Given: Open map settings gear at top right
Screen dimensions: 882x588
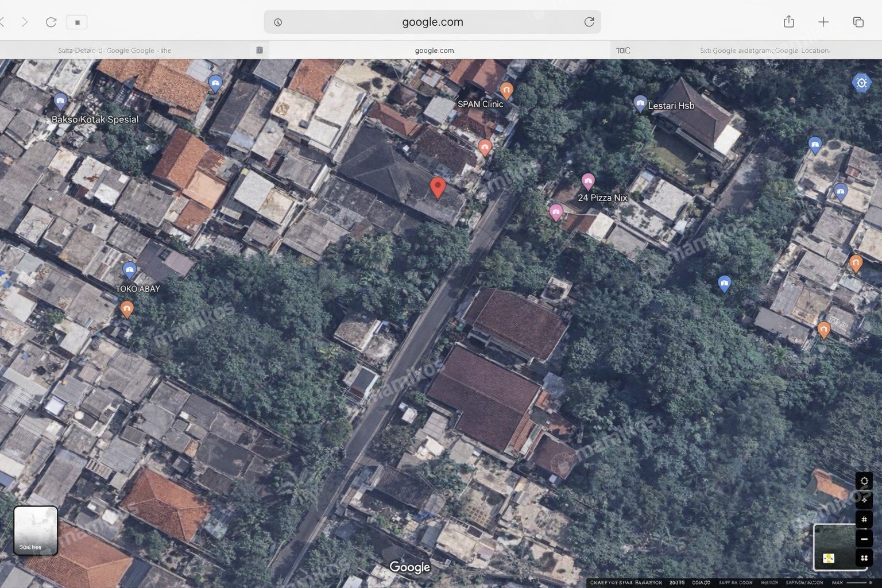Looking at the screenshot, I should pyautogui.click(x=861, y=83).
